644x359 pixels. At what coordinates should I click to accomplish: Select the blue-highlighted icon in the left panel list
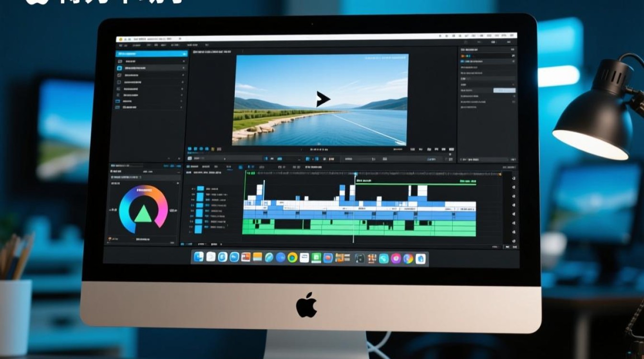pos(119,68)
